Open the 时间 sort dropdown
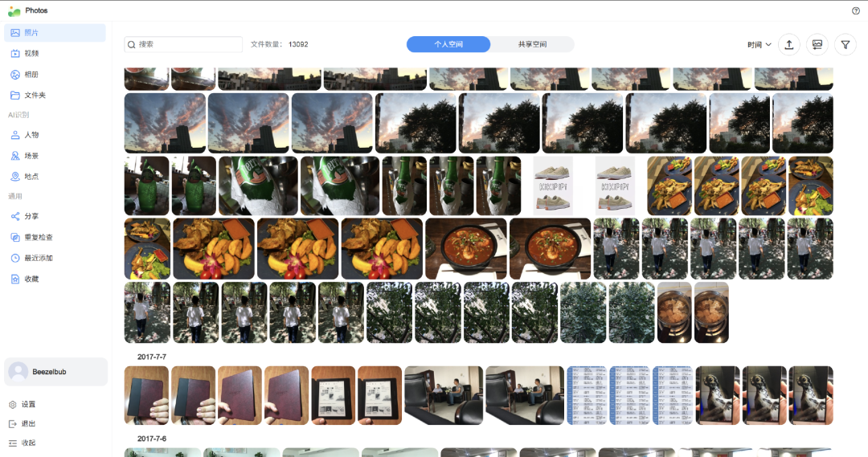The width and height of the screenshot is (868, 457). (759, 45)
